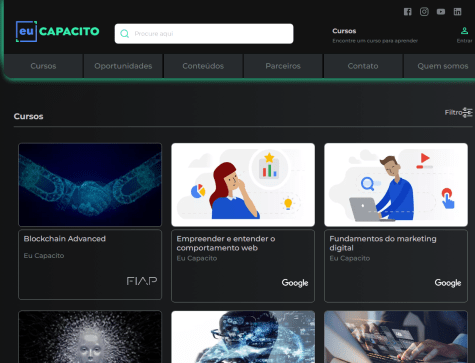This screenshot has width=475, height=363.
Task: Open the Facebook social icon
Action: pos(407,12)
